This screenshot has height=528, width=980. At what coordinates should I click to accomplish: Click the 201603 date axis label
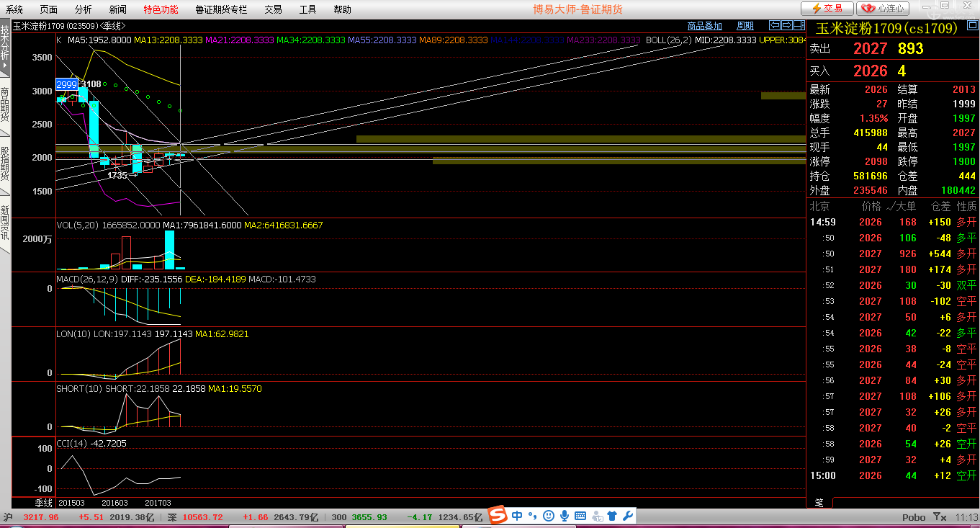(x=115, y=503)
